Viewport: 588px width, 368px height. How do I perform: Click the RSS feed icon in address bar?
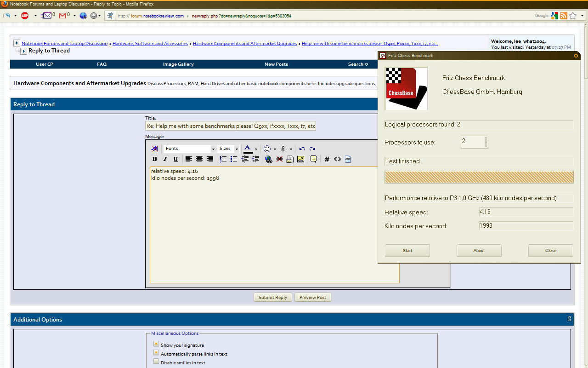[x=564, y=16]
